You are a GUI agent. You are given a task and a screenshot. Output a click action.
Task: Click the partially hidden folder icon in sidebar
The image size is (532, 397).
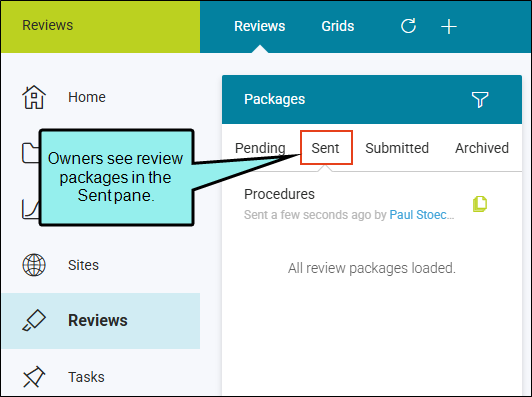click(31, 153)
